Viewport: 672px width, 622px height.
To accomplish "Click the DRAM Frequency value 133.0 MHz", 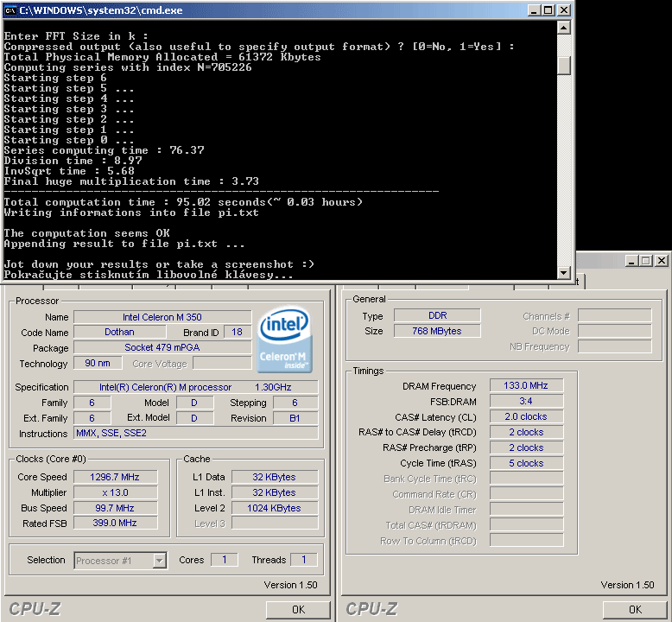I will [526, 386].
